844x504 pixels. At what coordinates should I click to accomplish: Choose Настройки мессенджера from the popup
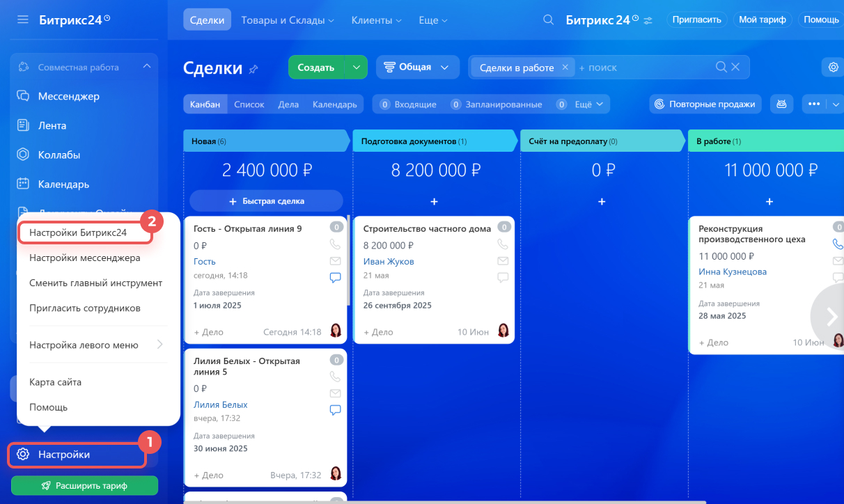[84, 258]
